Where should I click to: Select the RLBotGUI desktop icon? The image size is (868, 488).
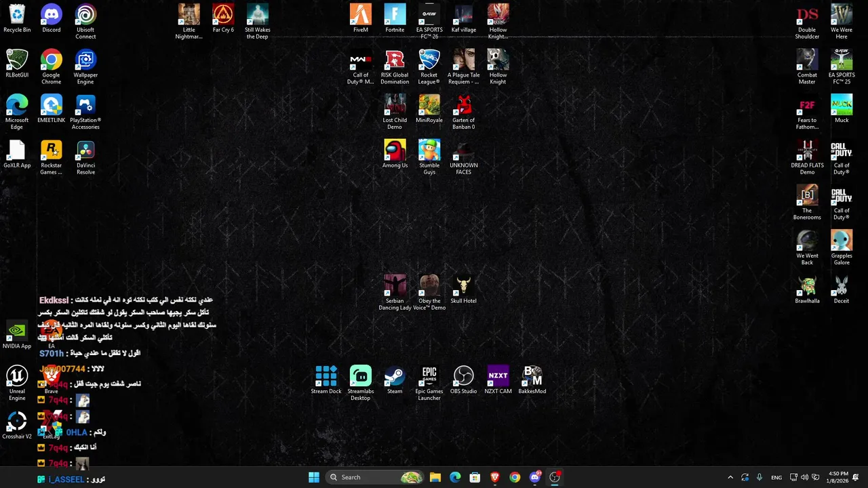(17, 64)
